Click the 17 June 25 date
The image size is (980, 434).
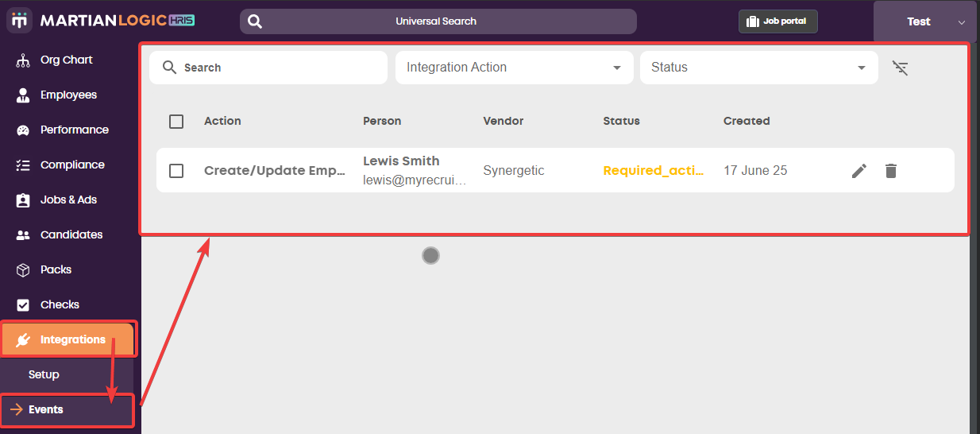click(755, 170)
